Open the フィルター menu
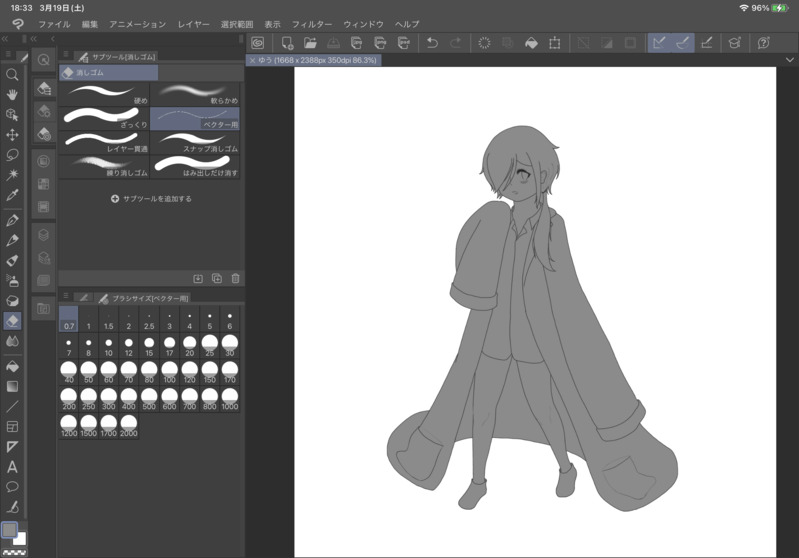The width and height of the screenshot is (799, 558). pyautogui.click(x=312, y=24)
